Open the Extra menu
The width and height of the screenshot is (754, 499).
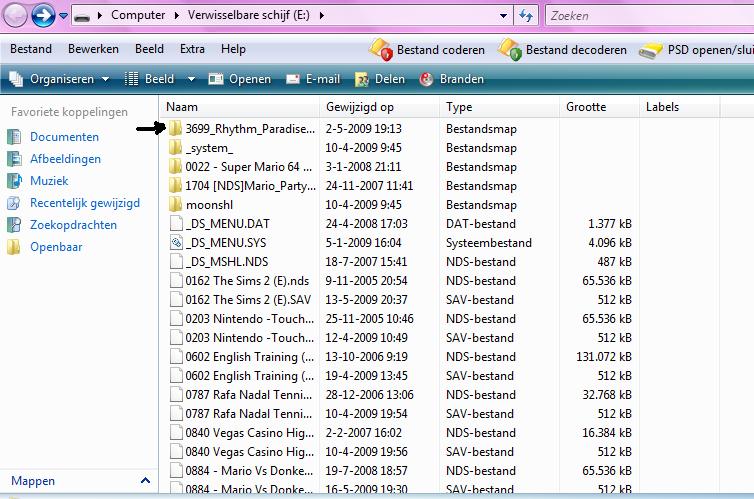tap(192, 49)
